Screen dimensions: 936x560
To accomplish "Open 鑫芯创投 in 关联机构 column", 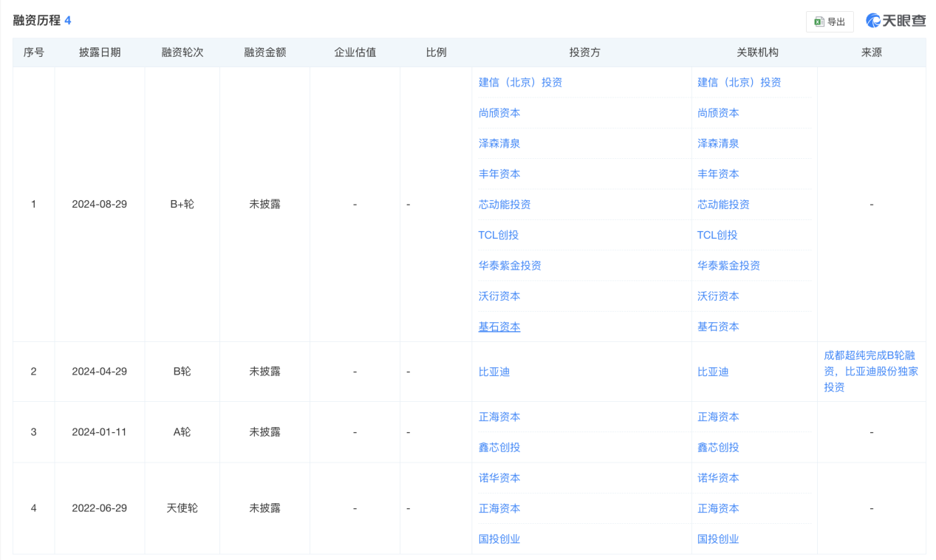I will click(x=718, y=448).
